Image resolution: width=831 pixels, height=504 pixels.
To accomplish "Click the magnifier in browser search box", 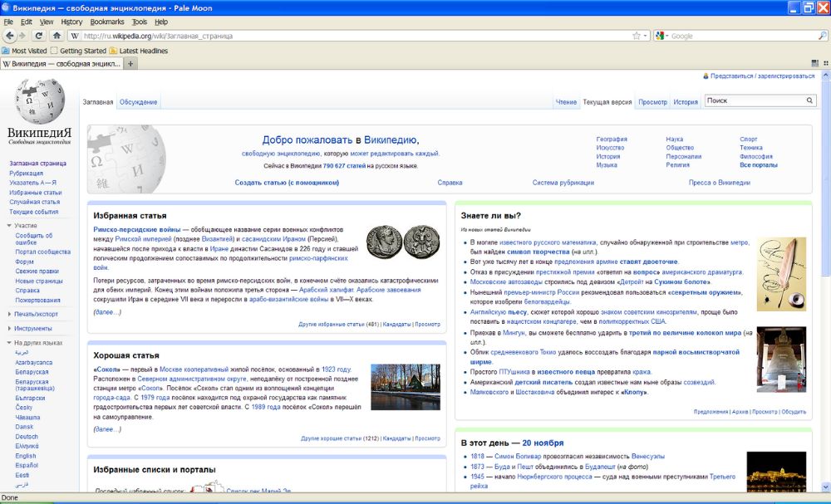I will point(822,36).
